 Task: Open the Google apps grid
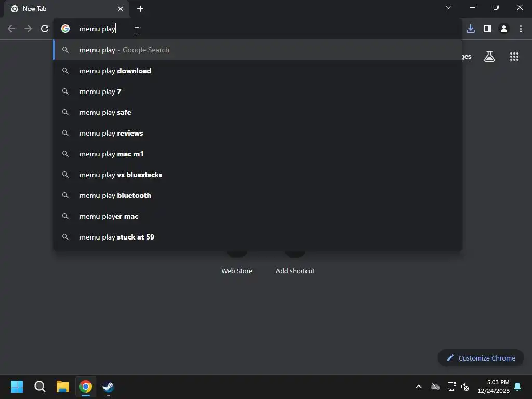tap(514, 57)
